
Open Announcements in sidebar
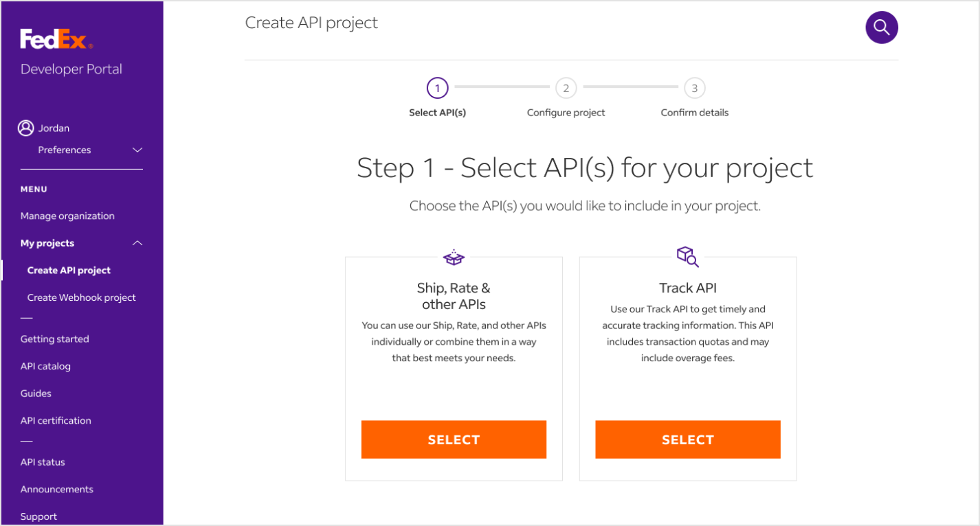pyautogui.click(x=57, y=490)
